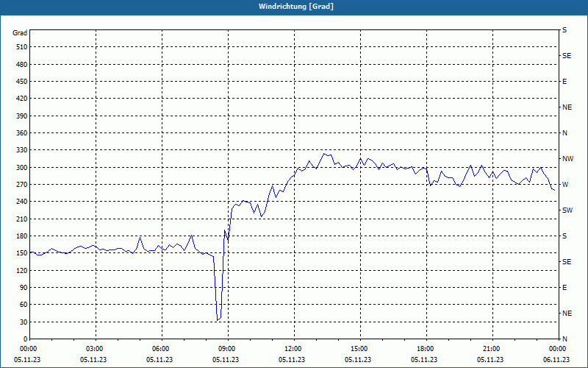Select the '06:00' time label
This screenshot has width=588, height=368.
pyautogui.click(x=161, y=349)
